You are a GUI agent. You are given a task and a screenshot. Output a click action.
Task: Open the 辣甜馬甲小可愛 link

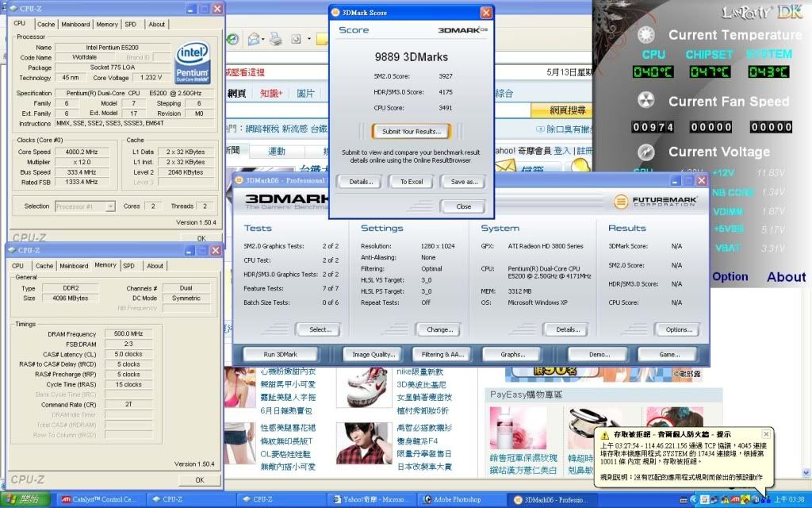288,385
